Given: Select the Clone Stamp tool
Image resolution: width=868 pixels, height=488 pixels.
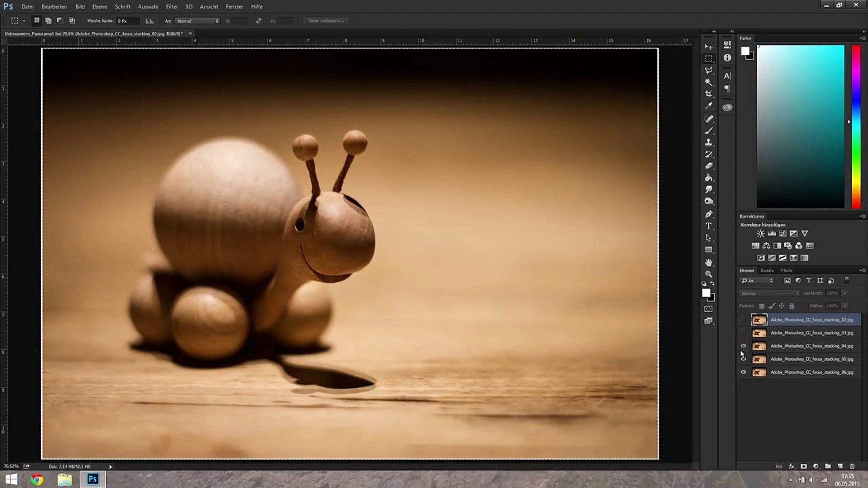Looking at the screenshot, I should 708,142.
